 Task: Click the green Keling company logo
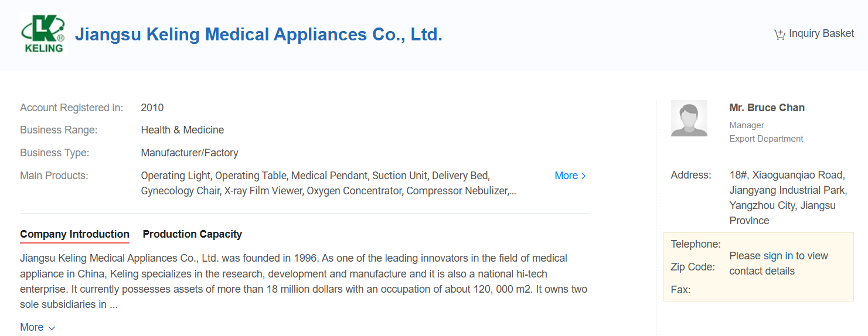[x=43, y=34]
